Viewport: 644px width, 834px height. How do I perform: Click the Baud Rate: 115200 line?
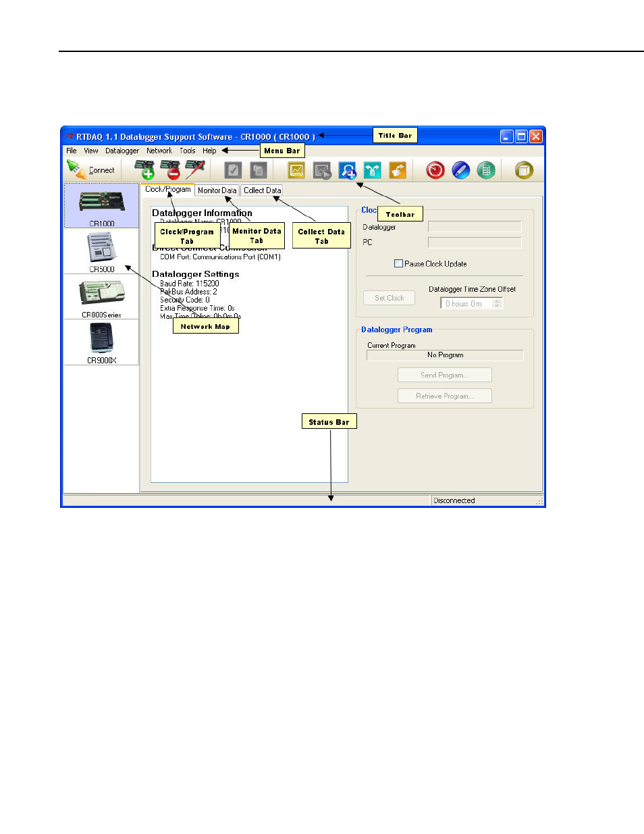[x=190, y=284]
